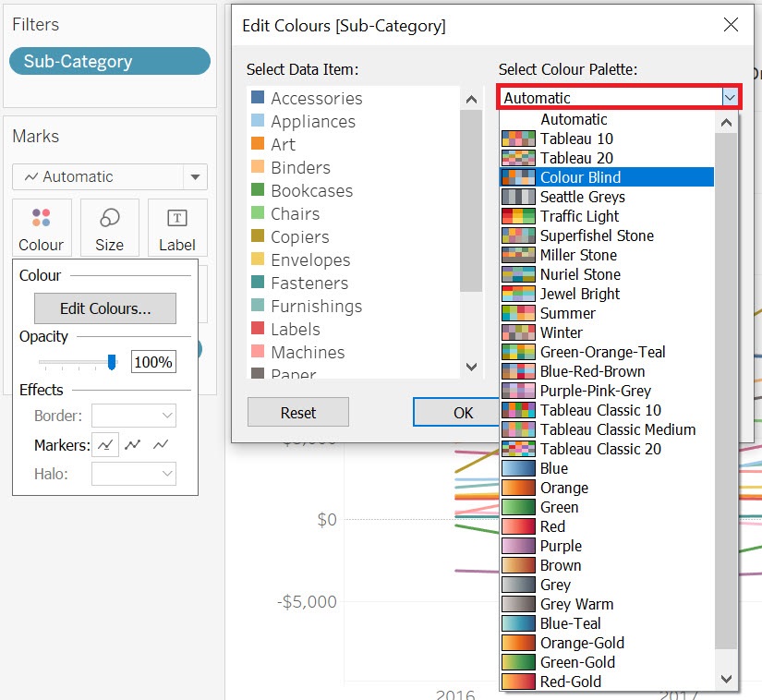Select the all markers option
The image size is (762, 700).
[133, 444]
